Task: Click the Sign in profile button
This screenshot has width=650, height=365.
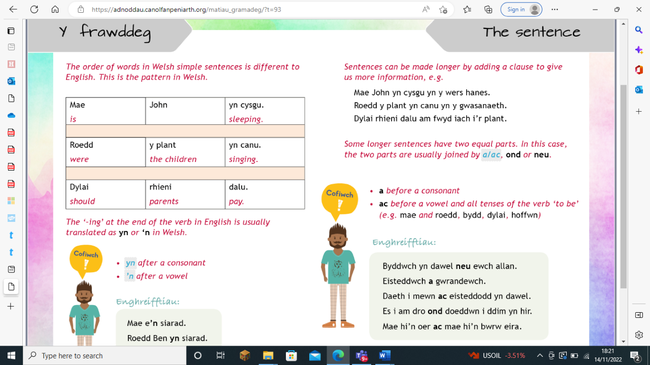Action: 521,10
